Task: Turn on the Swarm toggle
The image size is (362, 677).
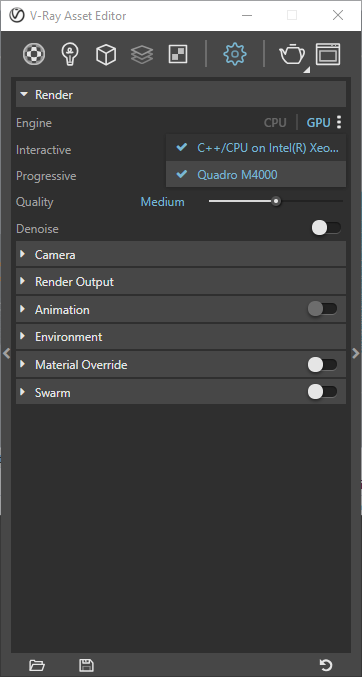Action: click(x=322, y=392)
